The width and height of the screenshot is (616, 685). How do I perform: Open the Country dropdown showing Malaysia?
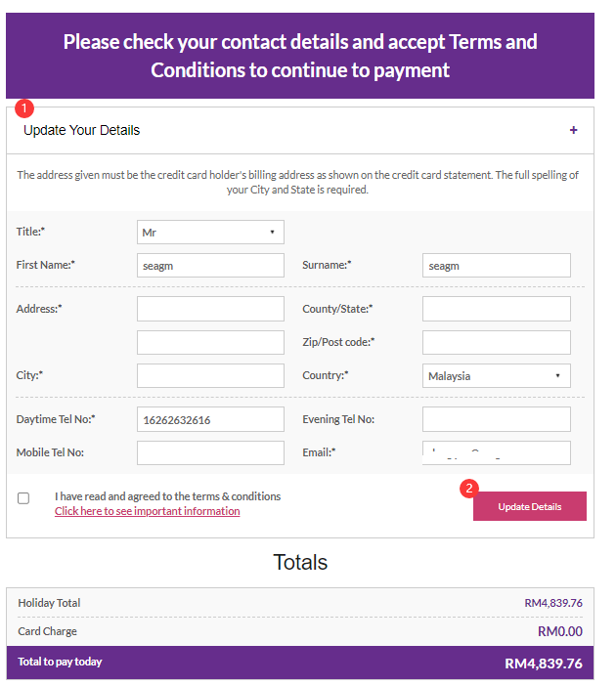[496, 375]
